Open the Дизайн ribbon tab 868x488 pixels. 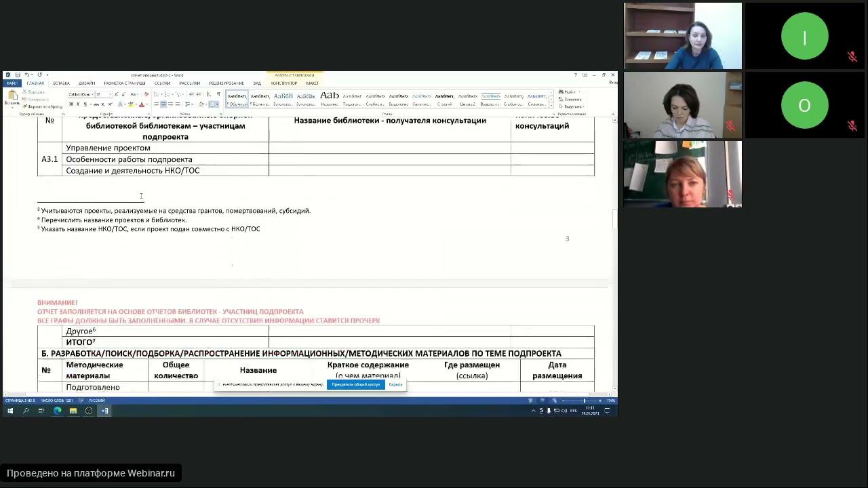click(x=87, y=83)
